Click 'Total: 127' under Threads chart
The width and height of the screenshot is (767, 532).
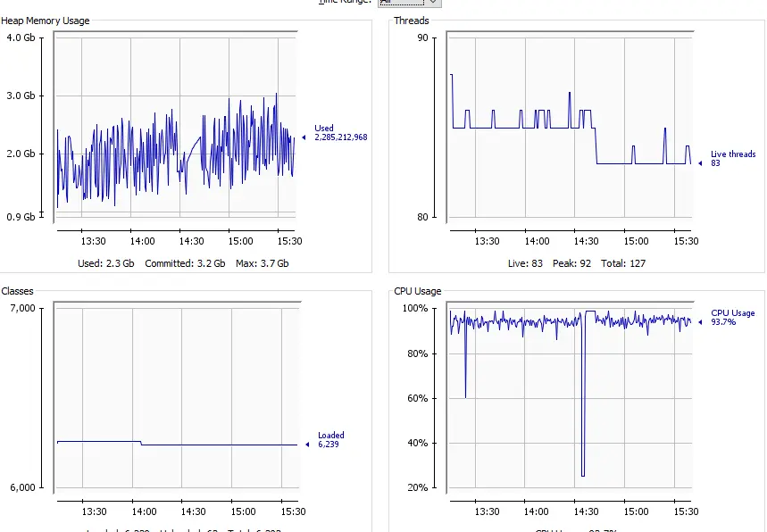pyautogui.click(x=623, y=263)
